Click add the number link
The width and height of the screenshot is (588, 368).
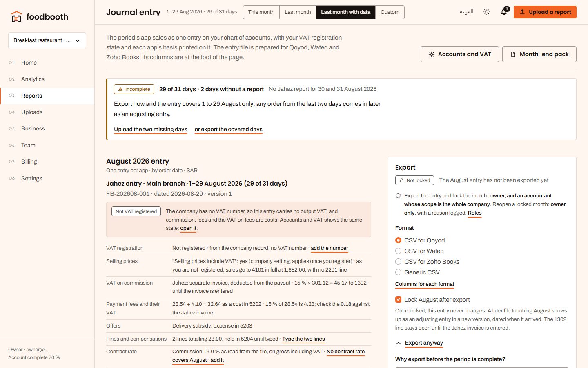click(330, 248)
